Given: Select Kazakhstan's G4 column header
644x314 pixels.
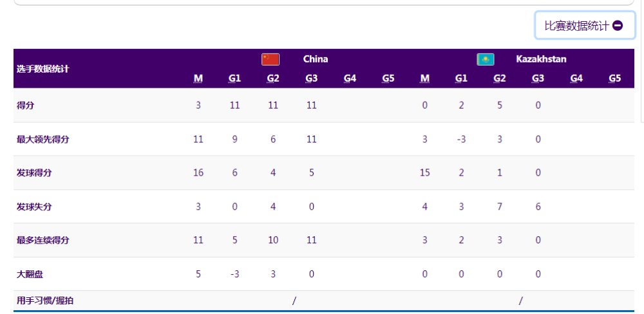Looking at the screenshot, I should [x=576, y=78].
